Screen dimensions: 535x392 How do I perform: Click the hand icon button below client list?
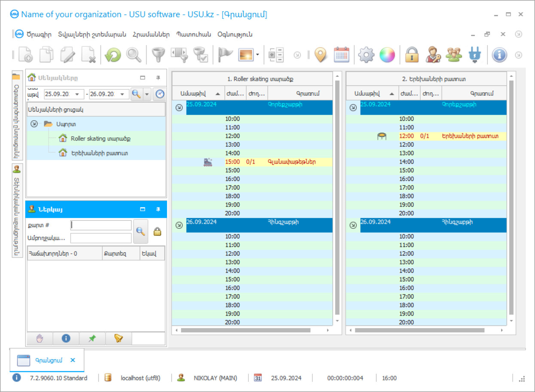(x=40, y=338)
